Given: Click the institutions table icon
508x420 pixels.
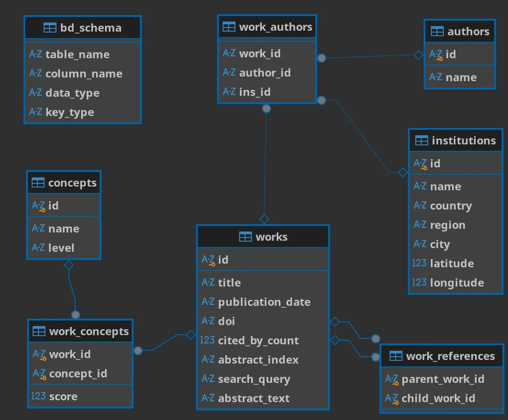Looking at the screenshot, I should 421,141.
